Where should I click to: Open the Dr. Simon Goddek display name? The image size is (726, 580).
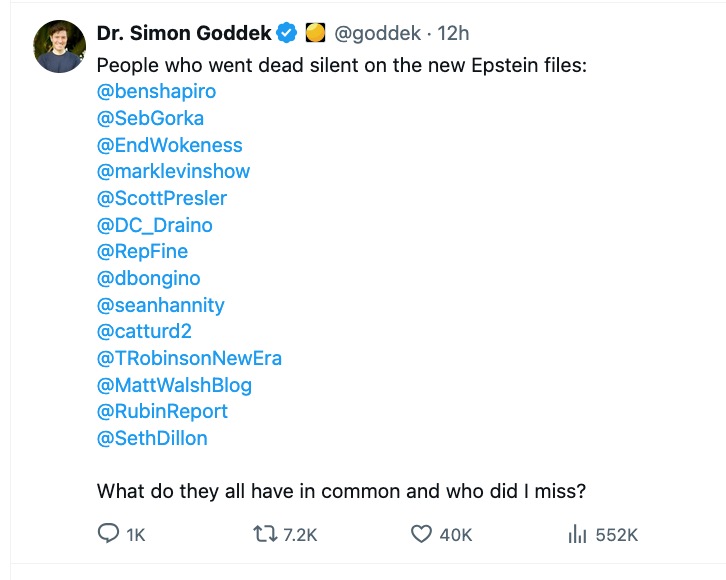[x=184, y=34]
